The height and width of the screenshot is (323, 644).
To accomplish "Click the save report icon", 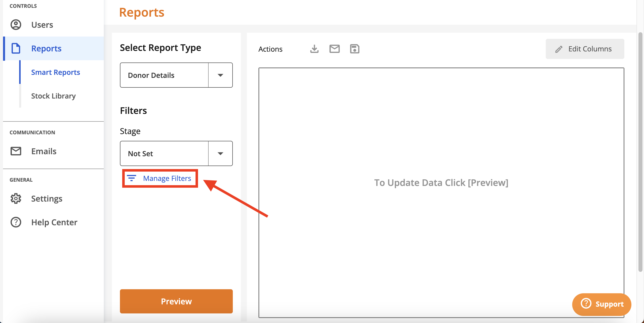I will point(355,49).
